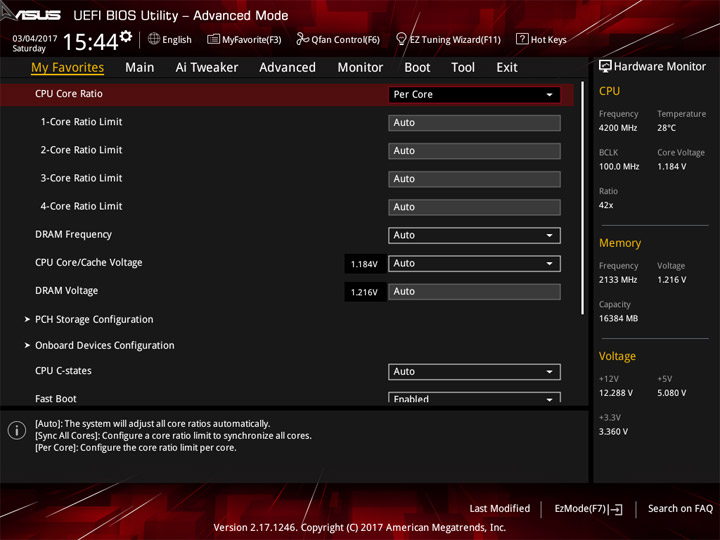Viewport: 720px width, 540px height.
Task: Click the 4-Core Ratio Limit field
Action: (474, 207)
